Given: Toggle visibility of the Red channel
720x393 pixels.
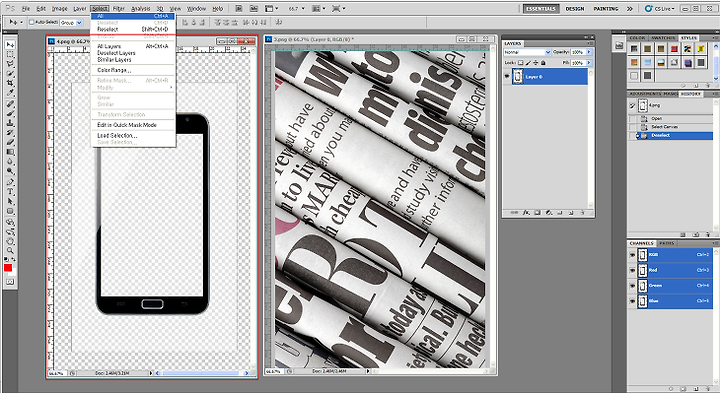Looking at the screenshot, I should point(633,270).
